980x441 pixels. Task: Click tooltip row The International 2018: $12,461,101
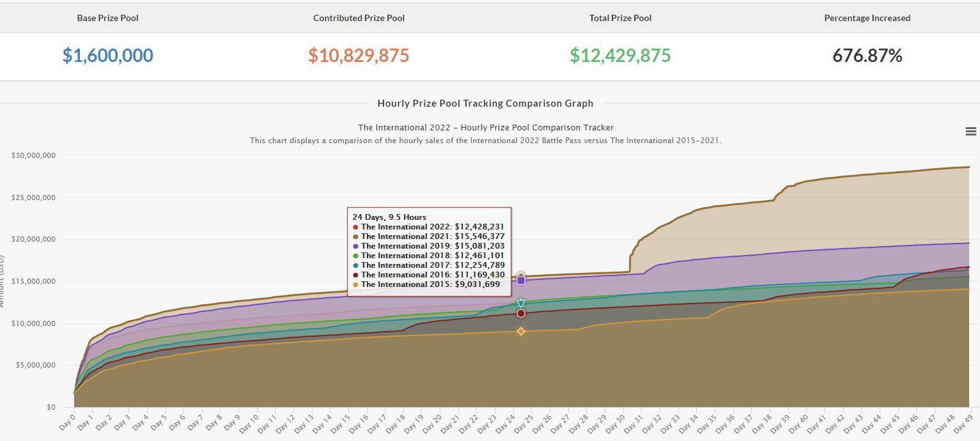(428, 255)
